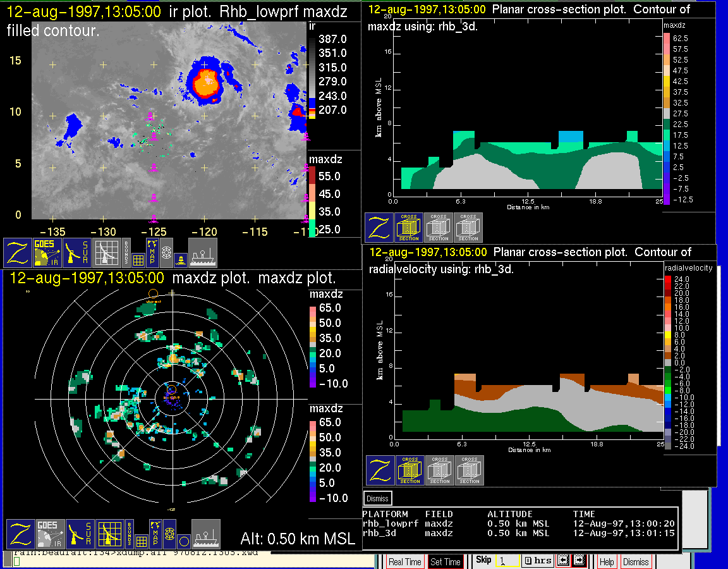Image resolution: width=728 pixels, height=569 pixels.
Task: Click the 62.5 swatch in maxdz color scale
Action: [x=667, y=38]
